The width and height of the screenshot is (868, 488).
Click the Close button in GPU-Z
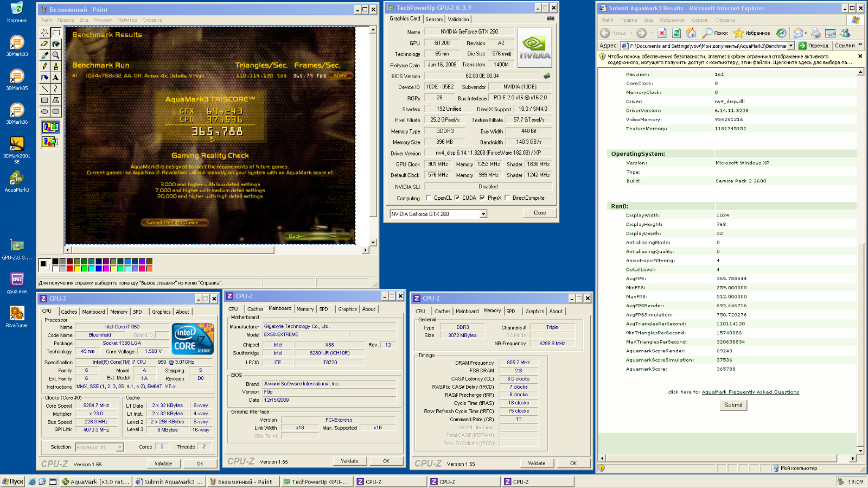(x=540, y=213)
